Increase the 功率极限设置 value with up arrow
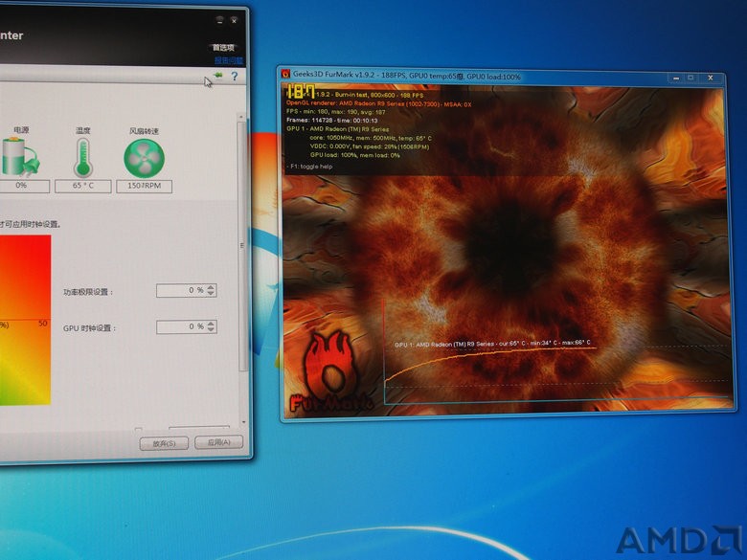This screenshot has width=747, height=560. coord(211,287)
